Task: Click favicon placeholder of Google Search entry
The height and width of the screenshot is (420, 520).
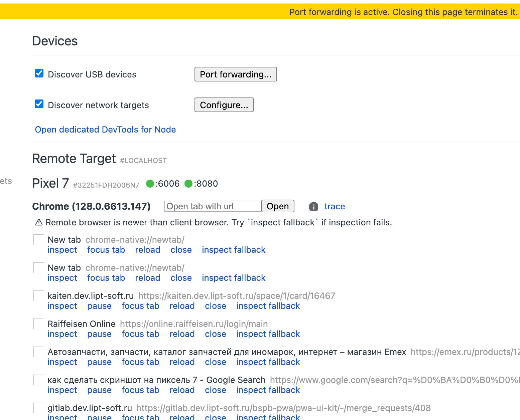Action: (39, 380)
